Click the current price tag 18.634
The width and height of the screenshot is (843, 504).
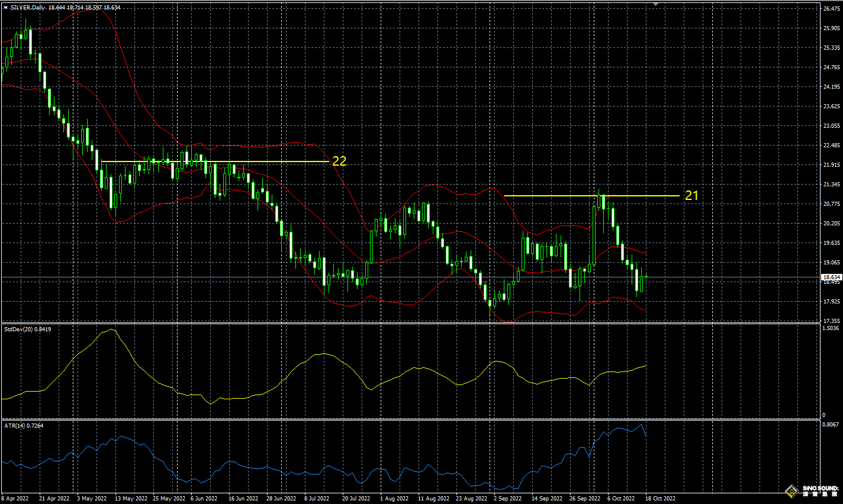[831, 277]
